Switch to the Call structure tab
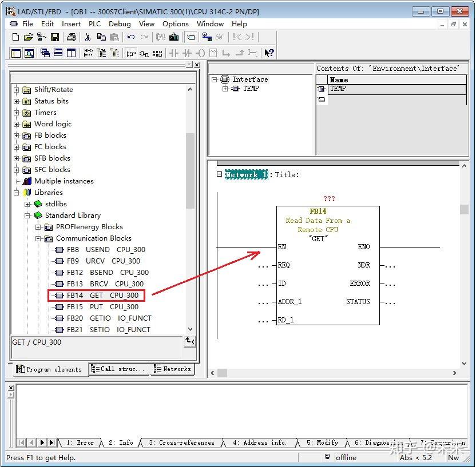This screenshot has width=476, height=467. [x=118, y=369]
